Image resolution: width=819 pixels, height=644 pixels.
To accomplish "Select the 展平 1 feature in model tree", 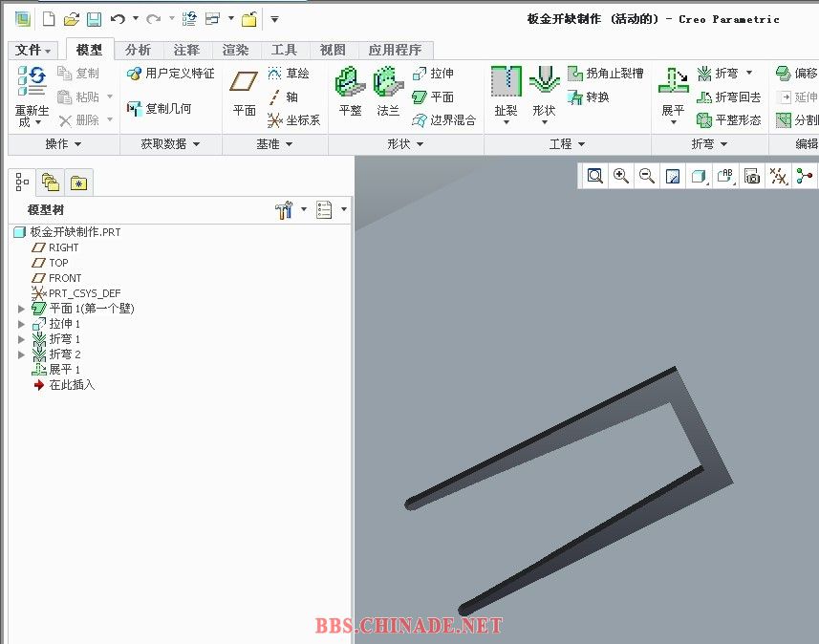I will pyautogui.click(x=55, y=370).
